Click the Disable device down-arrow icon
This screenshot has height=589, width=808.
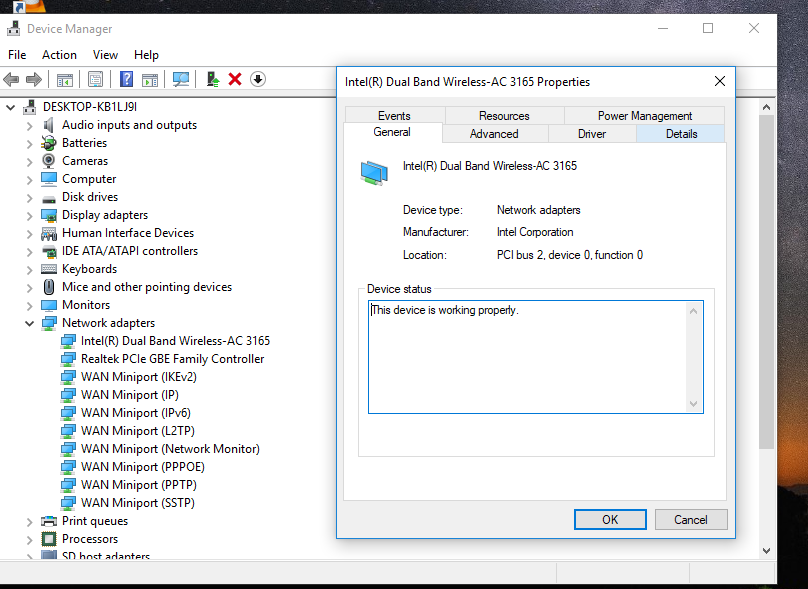[x=258, y=79]
